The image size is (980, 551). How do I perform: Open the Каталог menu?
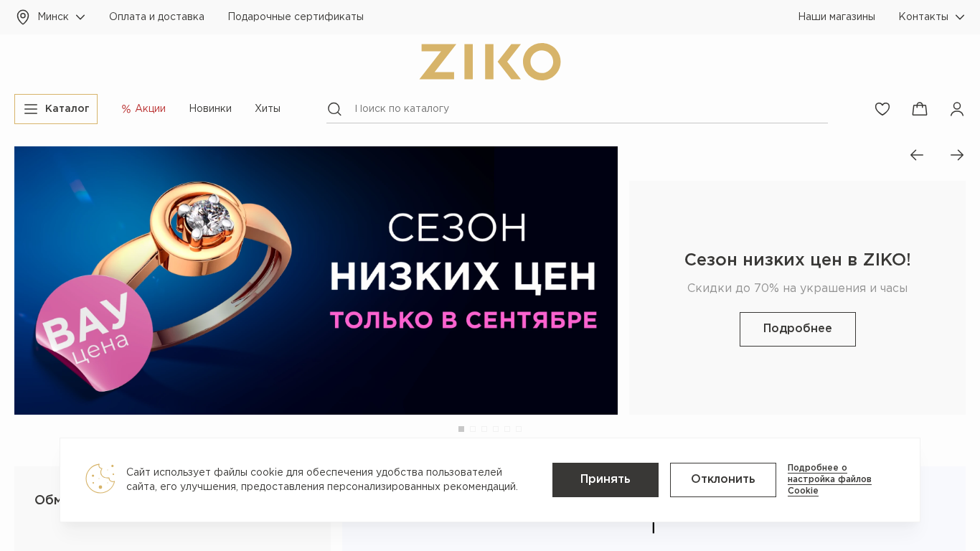pos(56,109)
